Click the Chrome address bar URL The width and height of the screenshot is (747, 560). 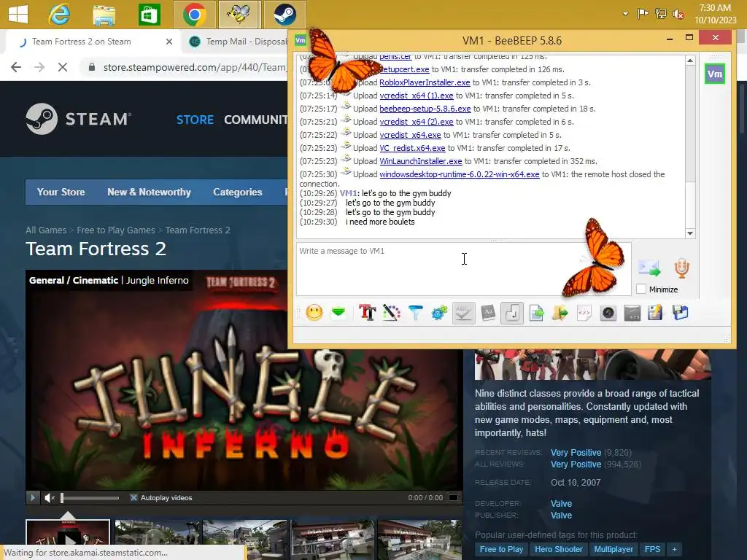pos(194,67)
